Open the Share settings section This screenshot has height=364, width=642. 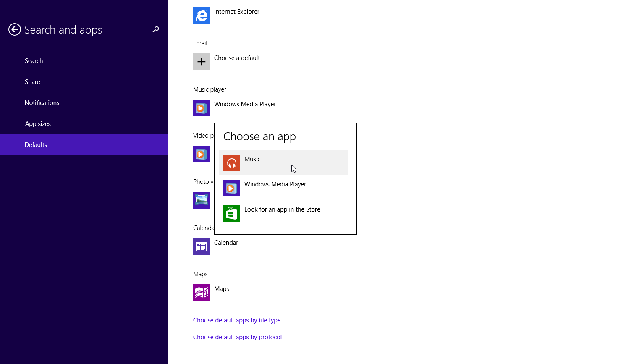point(84,82)
